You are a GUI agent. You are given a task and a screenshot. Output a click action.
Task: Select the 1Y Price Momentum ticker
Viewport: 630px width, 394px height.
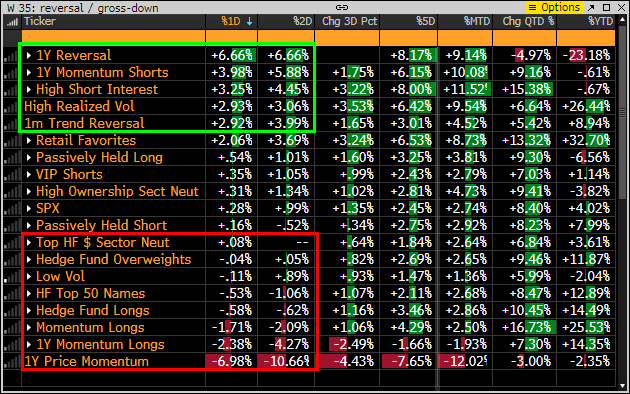(x=86, y=361)
